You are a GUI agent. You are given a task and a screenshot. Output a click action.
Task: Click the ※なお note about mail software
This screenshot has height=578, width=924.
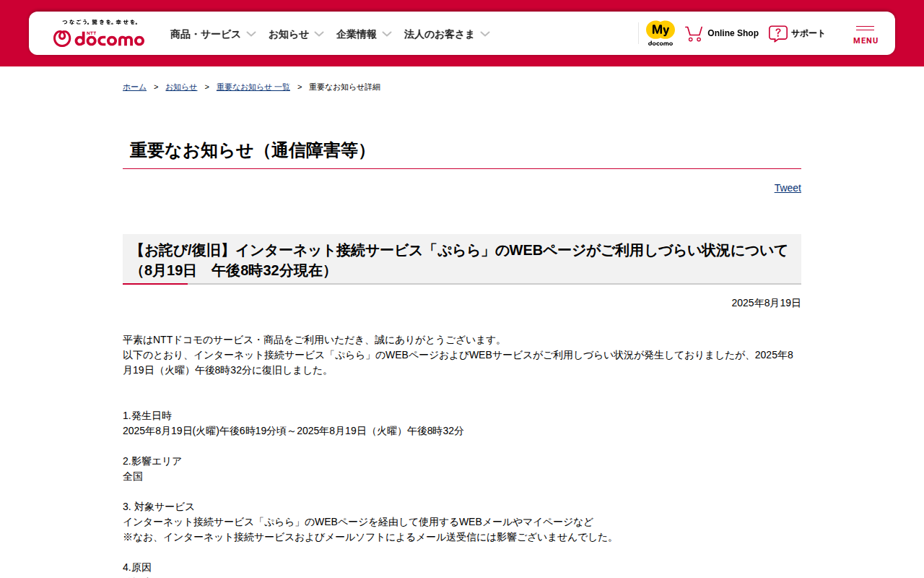pyautogui.click(x=370, y=537)
